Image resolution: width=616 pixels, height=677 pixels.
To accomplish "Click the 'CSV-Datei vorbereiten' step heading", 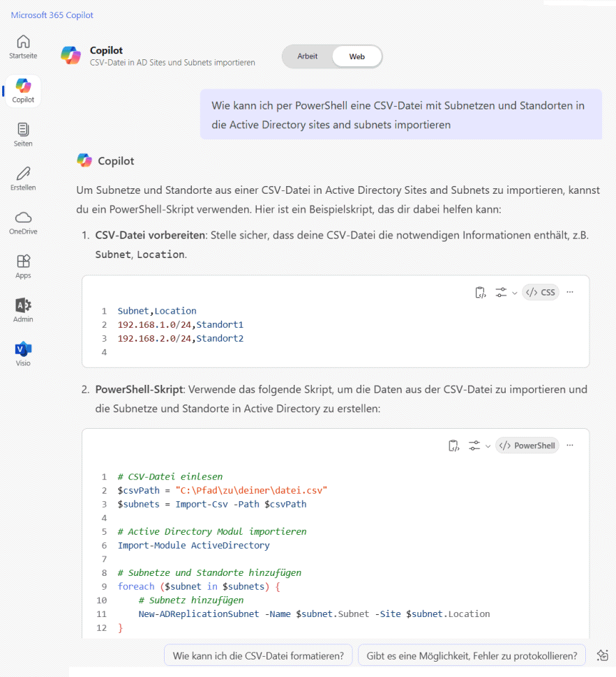I will click(150, 235).
